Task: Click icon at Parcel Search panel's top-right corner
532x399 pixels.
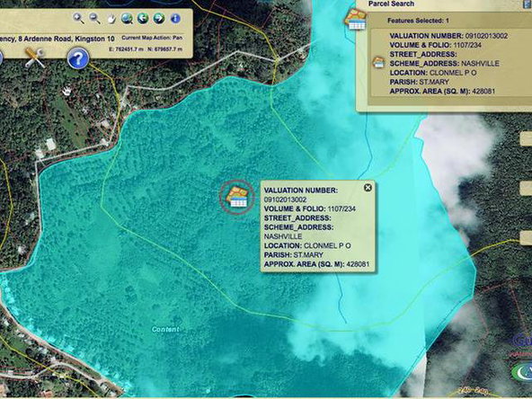Action: click(527, 4)
